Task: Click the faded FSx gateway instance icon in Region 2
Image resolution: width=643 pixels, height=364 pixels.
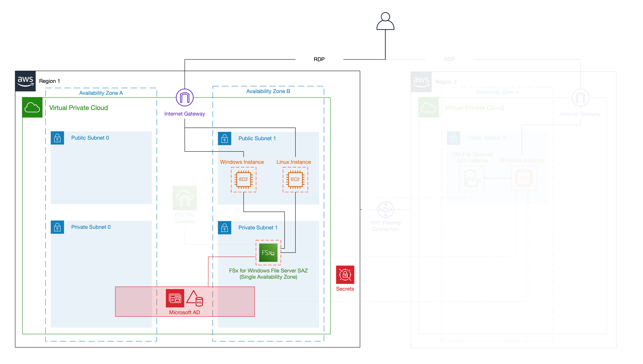Action: click(x=472, y=178)
